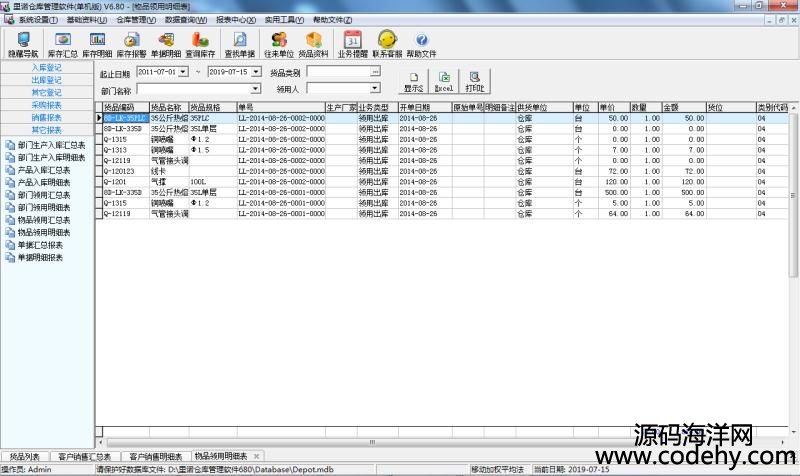Select the row with code Q-1201

pos(441,182)
